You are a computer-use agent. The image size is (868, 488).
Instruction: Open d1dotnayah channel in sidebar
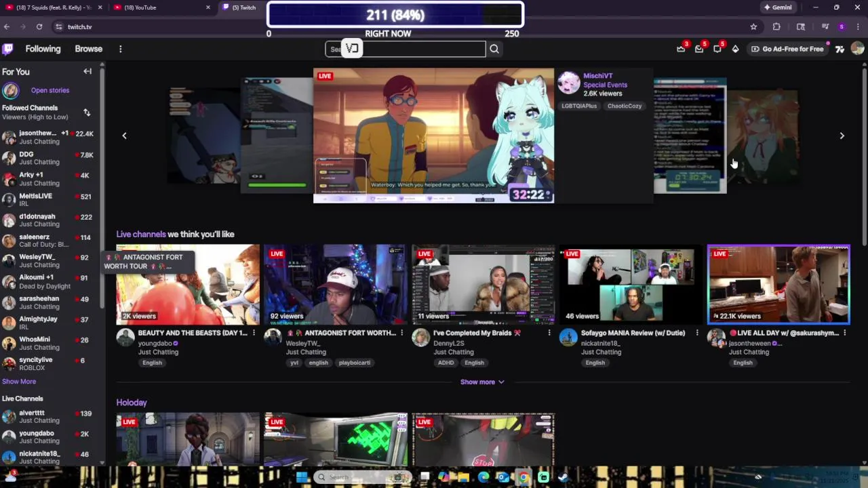tap(51, 220)
